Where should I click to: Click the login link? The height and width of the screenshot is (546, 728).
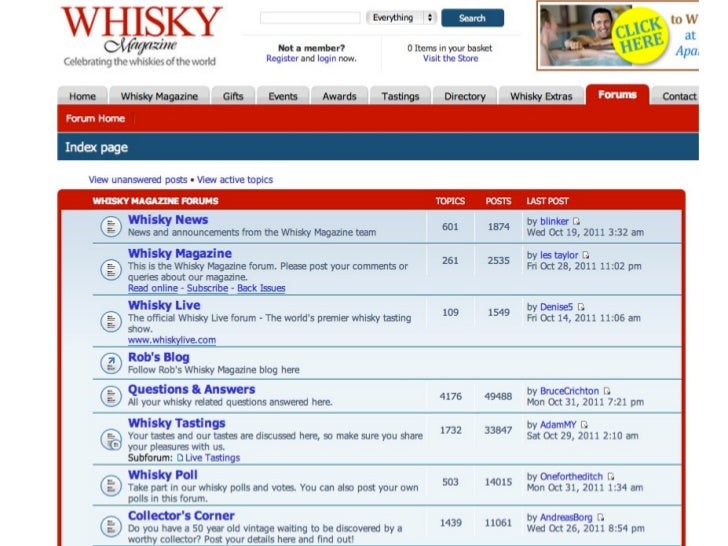(x=326, y=58)
